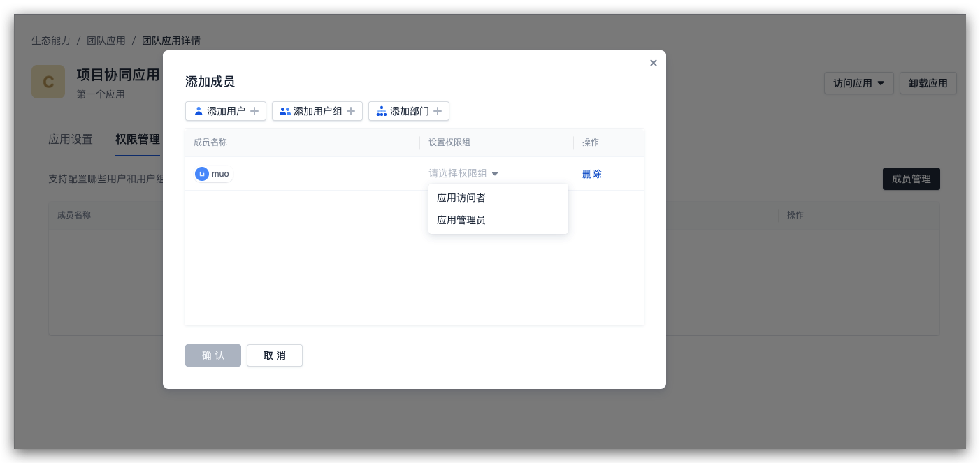Click the Li avatar of muo

pos(202,174)
